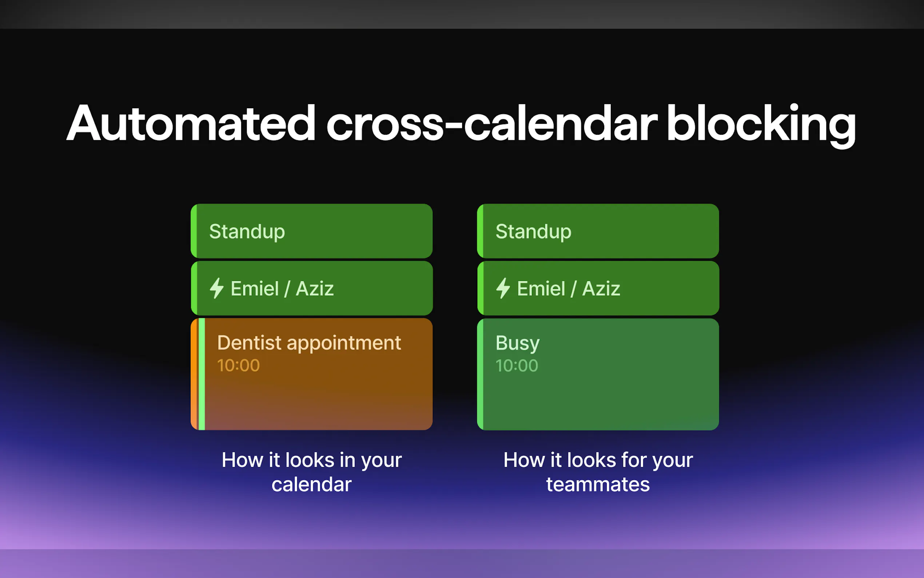924x578 pixels.
Task: Click lightning bolt icon in teammates' Emiel / Aziz event
Action: pos(503,288)
